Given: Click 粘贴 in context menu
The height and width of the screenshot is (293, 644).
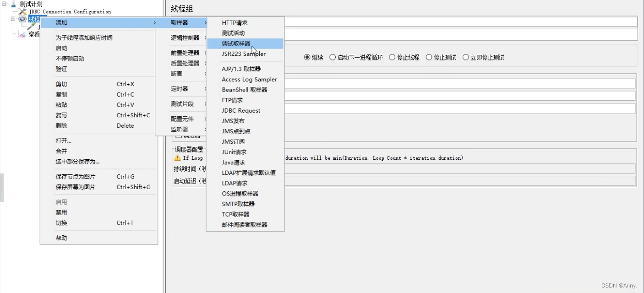Looking at the screenshot, I should click(x=99, y=105).
